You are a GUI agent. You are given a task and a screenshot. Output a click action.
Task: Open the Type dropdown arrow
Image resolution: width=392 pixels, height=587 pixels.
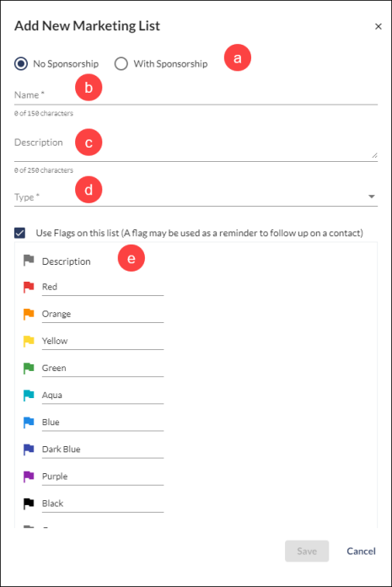coord(372,197)
